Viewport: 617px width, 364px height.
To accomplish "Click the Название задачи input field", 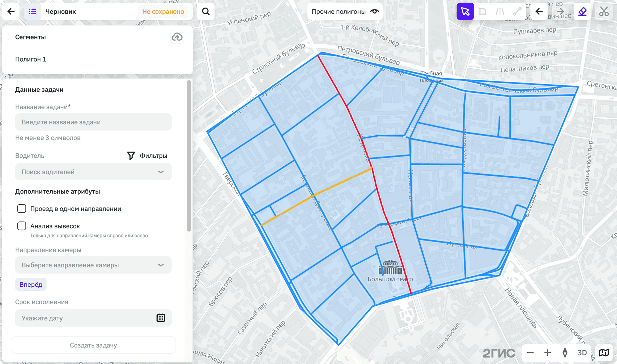I will click(93, 122).
